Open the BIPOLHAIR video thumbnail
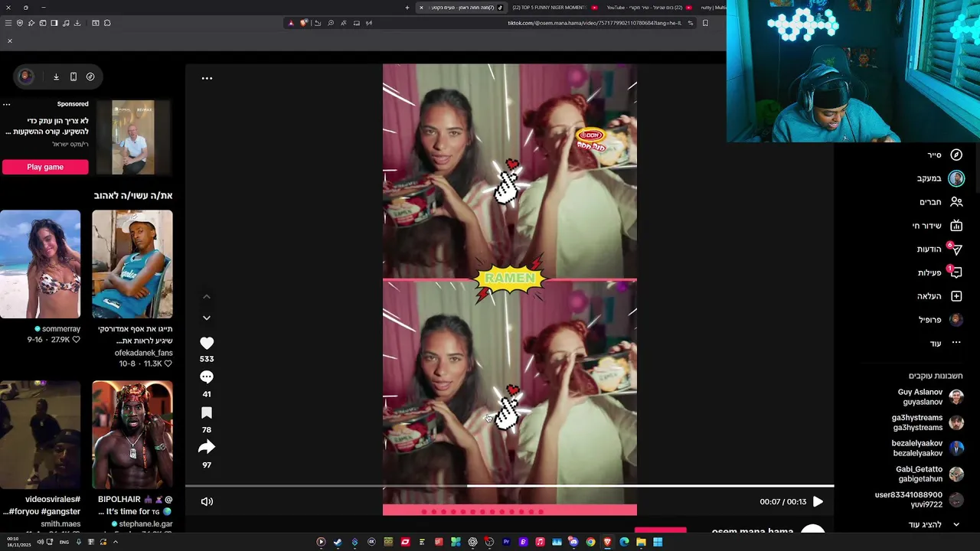 tap(132, 435)
